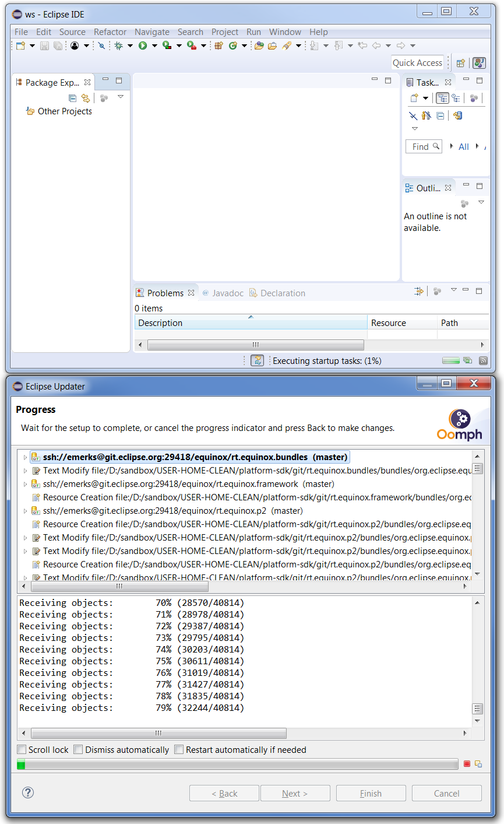Enable Restart automatically if needed

tap(179, 749)
